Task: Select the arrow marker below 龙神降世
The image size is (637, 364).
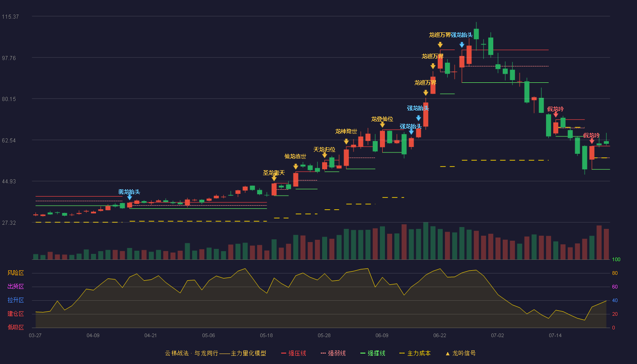Action: coord(346,142)
